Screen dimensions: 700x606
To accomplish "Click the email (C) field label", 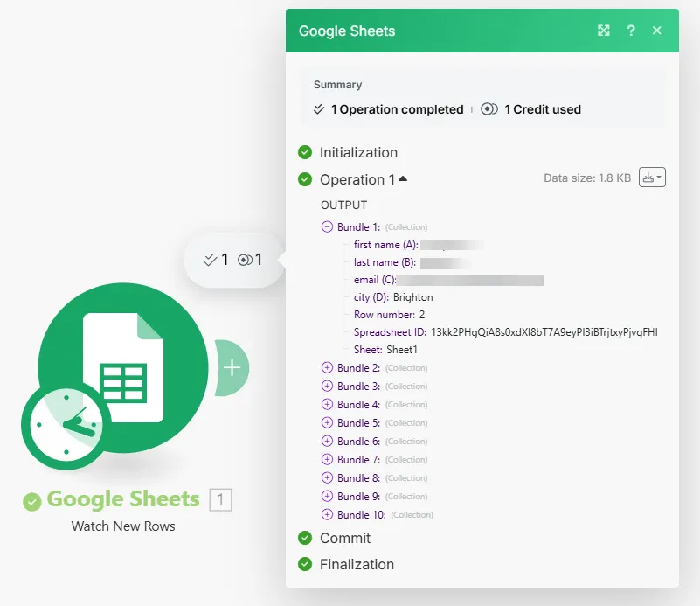I will tap(375, 280).
